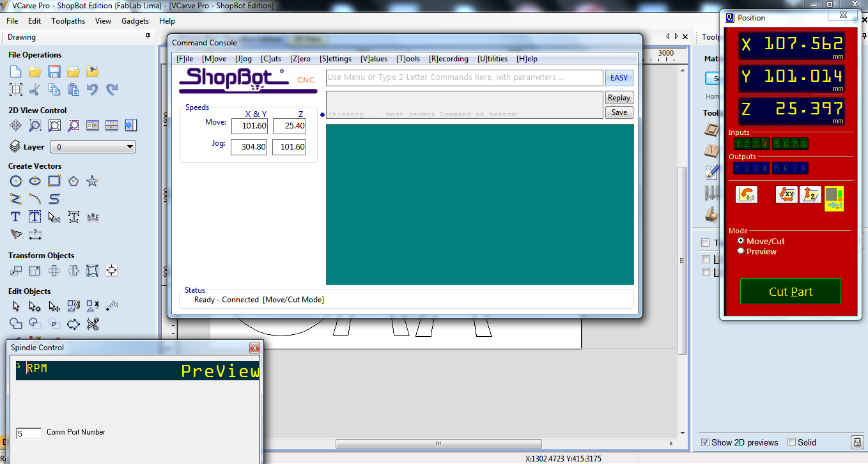
Task: Select the Text on curve tool
Action: tap(93, 217)
